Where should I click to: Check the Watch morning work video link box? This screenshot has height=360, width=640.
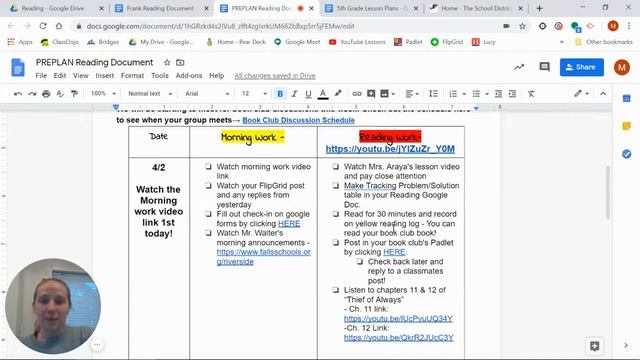coord(209,167)
